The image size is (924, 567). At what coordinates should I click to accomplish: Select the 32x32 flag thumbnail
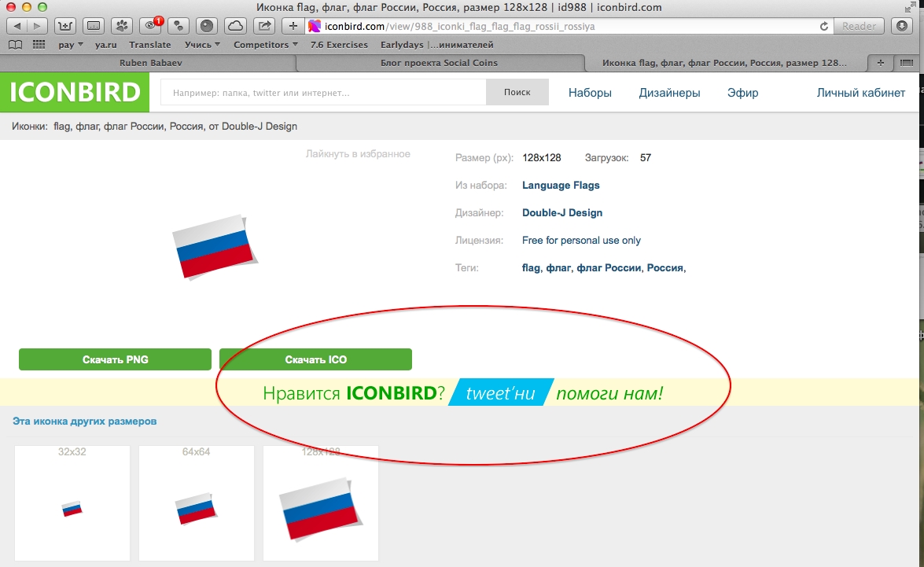click(x=72, y=503)
